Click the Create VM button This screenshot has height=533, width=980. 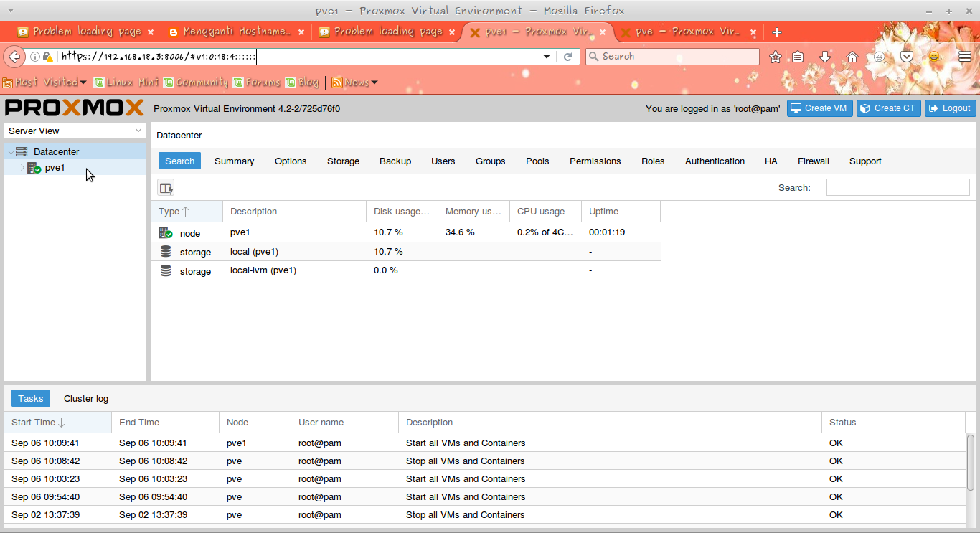(820, 108)
